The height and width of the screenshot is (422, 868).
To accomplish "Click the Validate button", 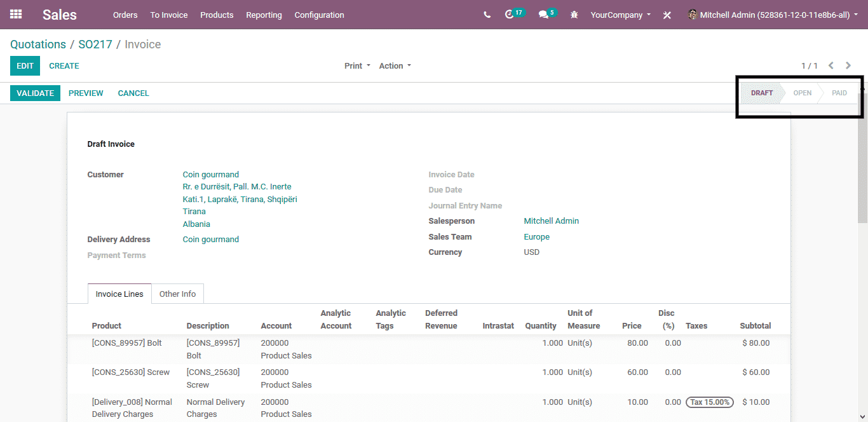I will tap(35, 93).
